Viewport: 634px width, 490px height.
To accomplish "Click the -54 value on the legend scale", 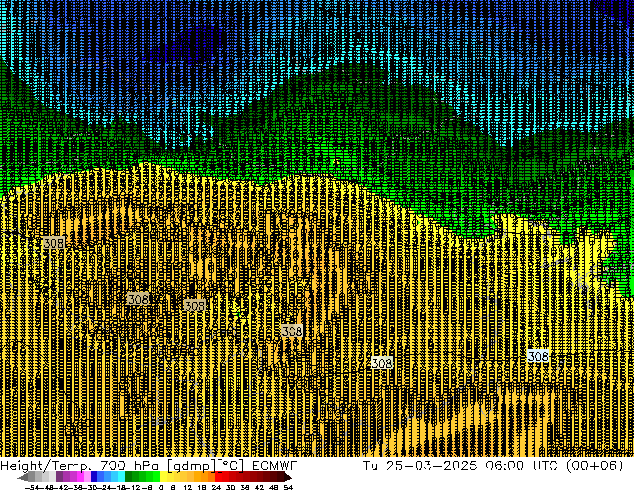I will (32, 486).
